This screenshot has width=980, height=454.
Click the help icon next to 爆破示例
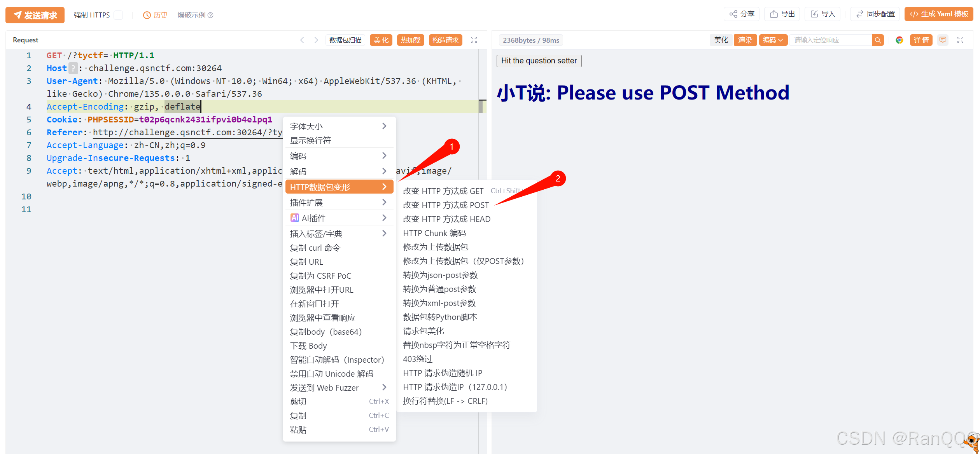(x=211, y=15)
